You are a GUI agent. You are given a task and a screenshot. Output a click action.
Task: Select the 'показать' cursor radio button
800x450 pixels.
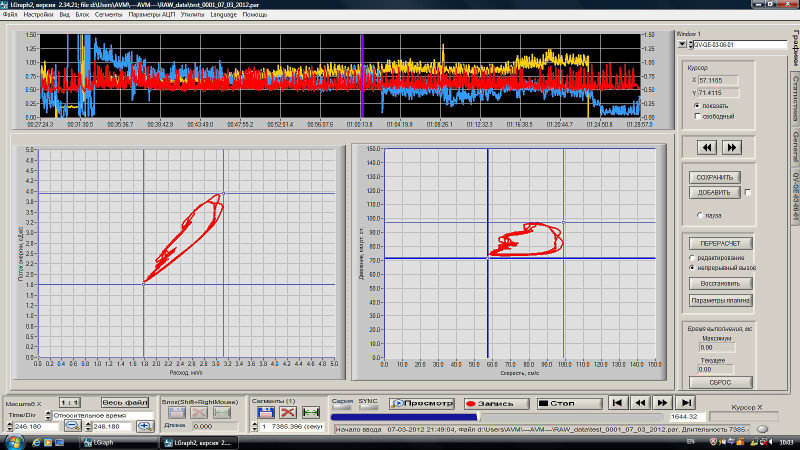[x=697, y=105]
